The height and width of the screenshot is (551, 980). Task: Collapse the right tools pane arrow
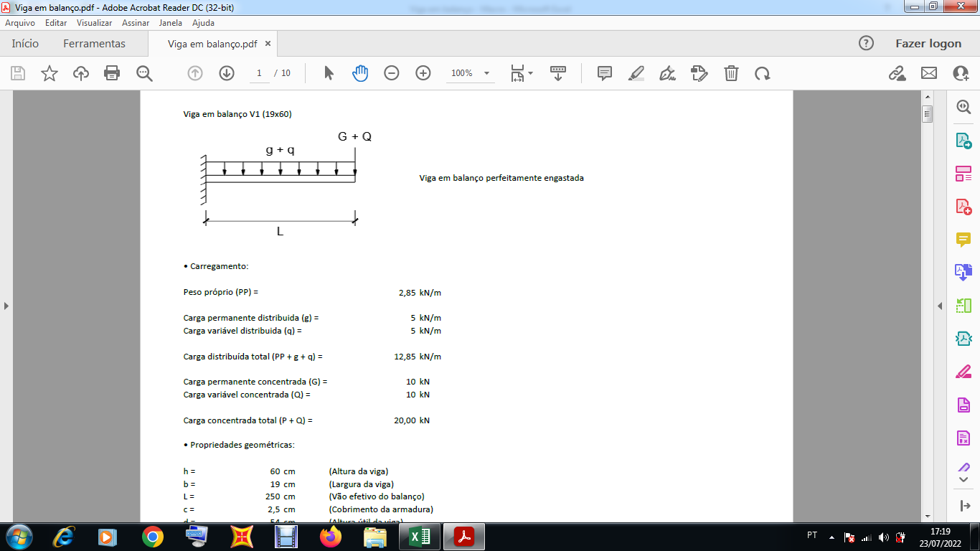(941, 306)
